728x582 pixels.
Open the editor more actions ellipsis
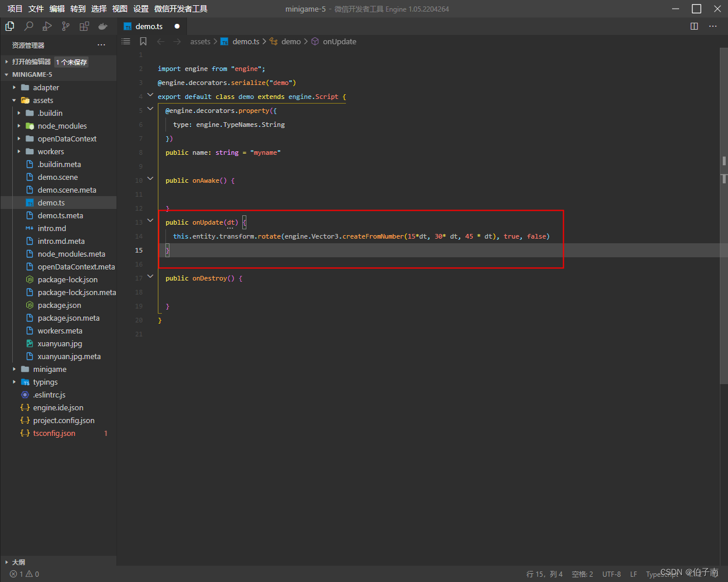click(713, 26)
